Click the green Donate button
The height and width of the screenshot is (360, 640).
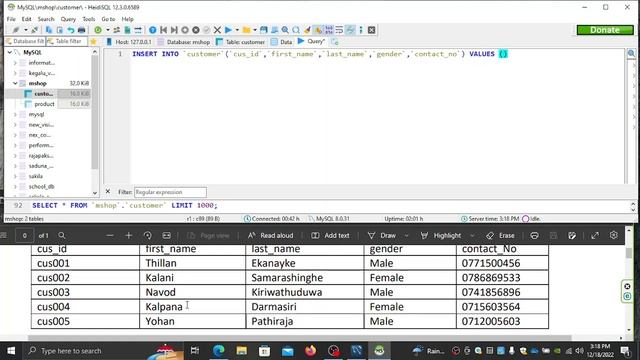pos(605,30)
